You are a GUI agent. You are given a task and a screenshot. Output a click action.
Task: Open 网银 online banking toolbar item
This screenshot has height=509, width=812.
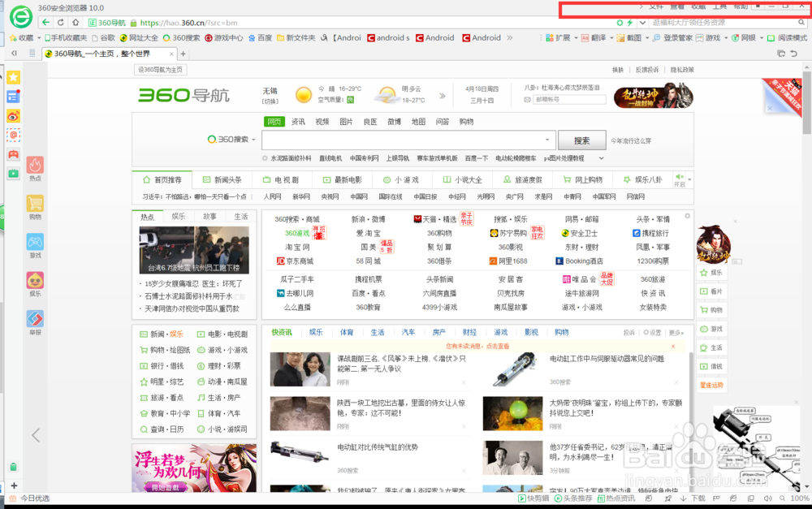click(743, 38)
